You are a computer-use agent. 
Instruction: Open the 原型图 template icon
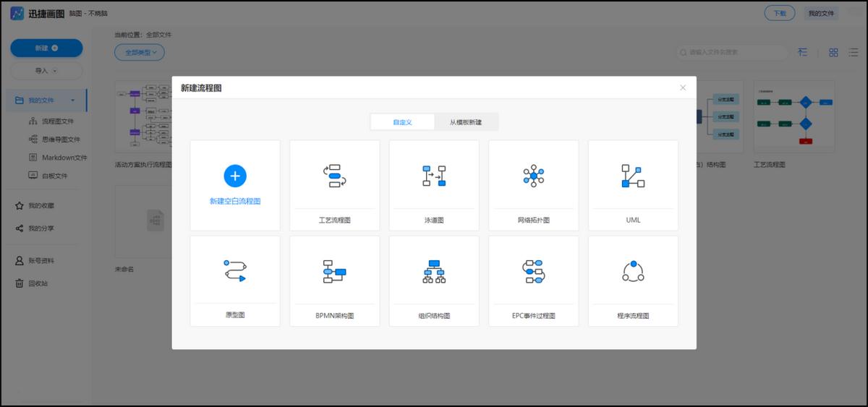tap(235, 270)
